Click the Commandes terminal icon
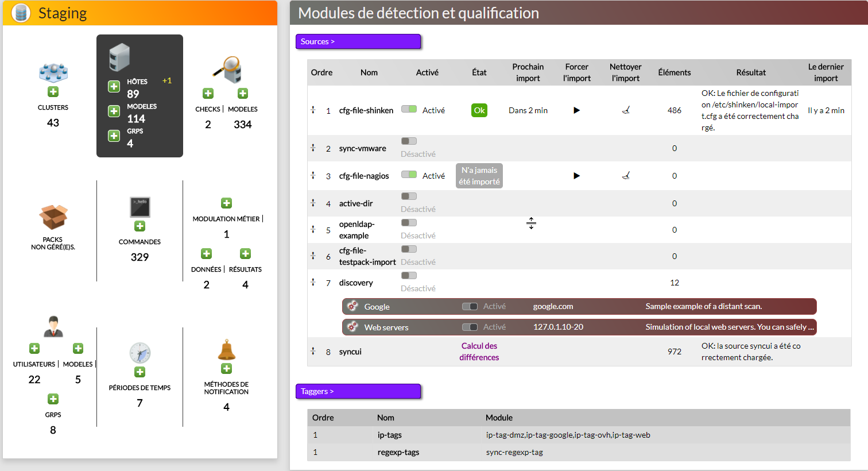The width and height of the screenshot is (868, 471). coord(139,207)
